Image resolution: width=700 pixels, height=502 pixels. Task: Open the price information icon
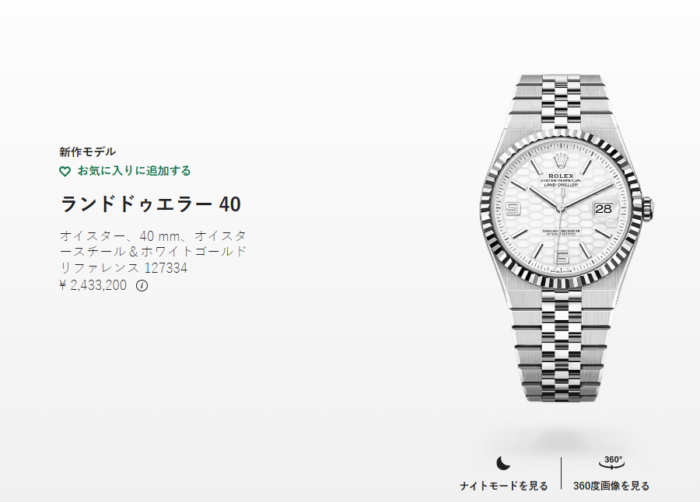click(x=142, y=285)
